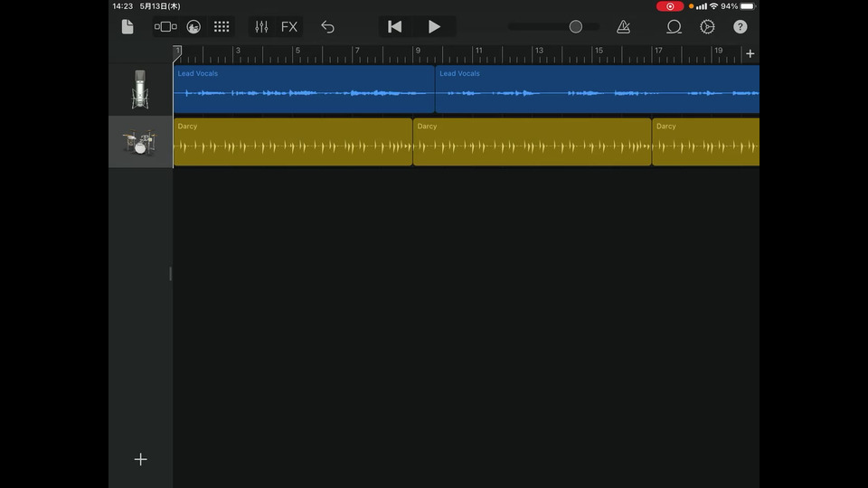The image size is (868, 488).
Task: Add a new track with plus button
Action: (141, 459)
